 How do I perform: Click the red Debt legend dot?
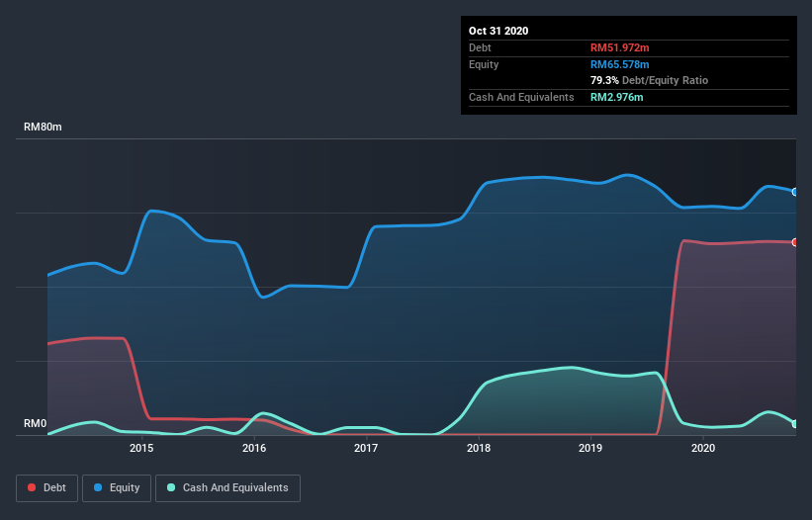[x=32, y=487]
